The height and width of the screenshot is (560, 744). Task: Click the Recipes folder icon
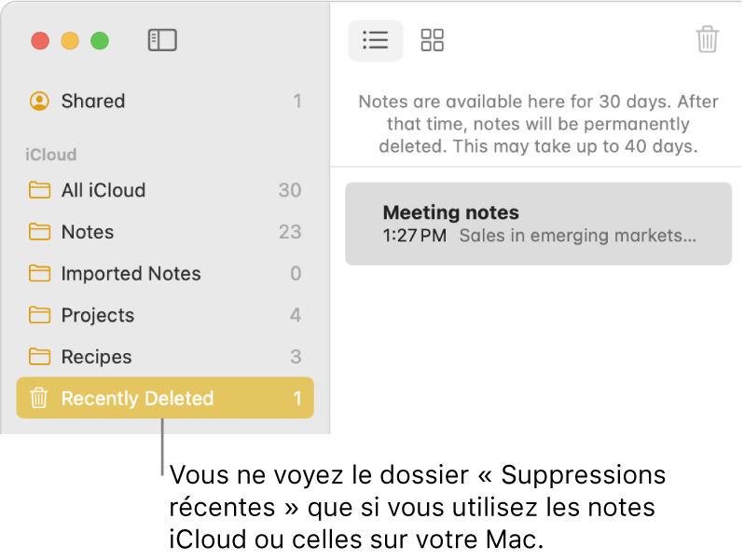tap(39, 357)
